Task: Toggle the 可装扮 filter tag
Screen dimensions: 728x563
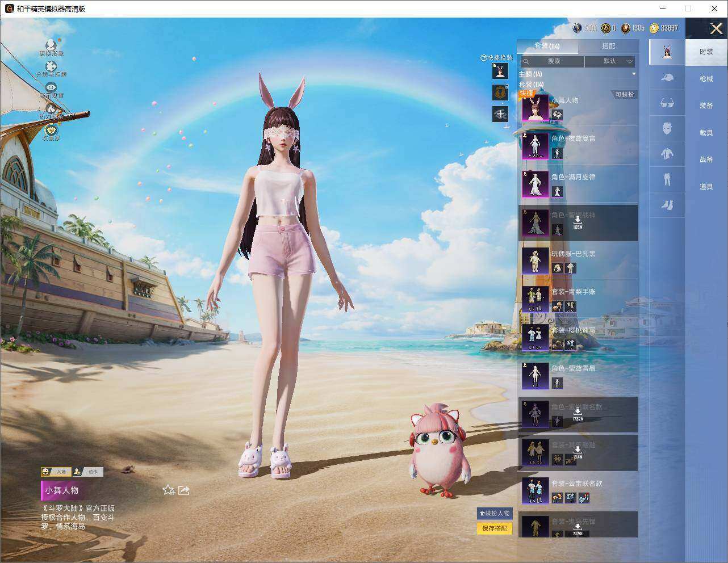Action: pos(624,95)
